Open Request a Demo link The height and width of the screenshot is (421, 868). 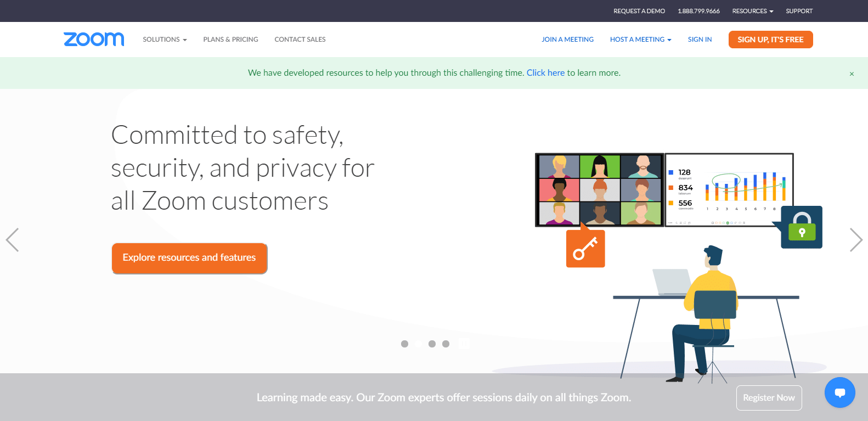pyautogui.click(x=639, y=11)
